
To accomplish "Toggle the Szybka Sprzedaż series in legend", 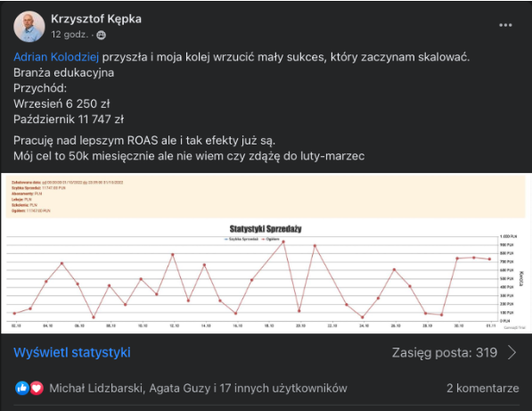I will click(x=241, y=239).
